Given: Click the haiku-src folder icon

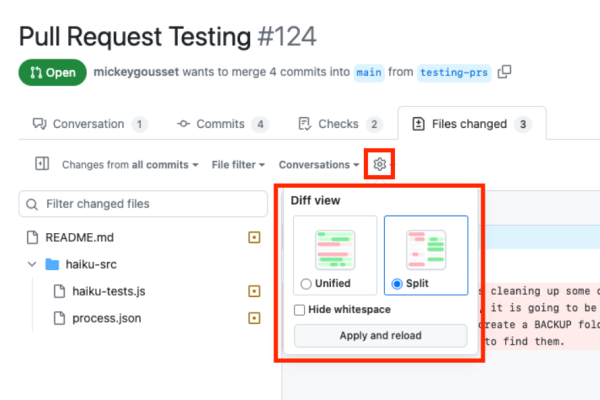Looking at the screenshot, I should [x=52, y=264].
